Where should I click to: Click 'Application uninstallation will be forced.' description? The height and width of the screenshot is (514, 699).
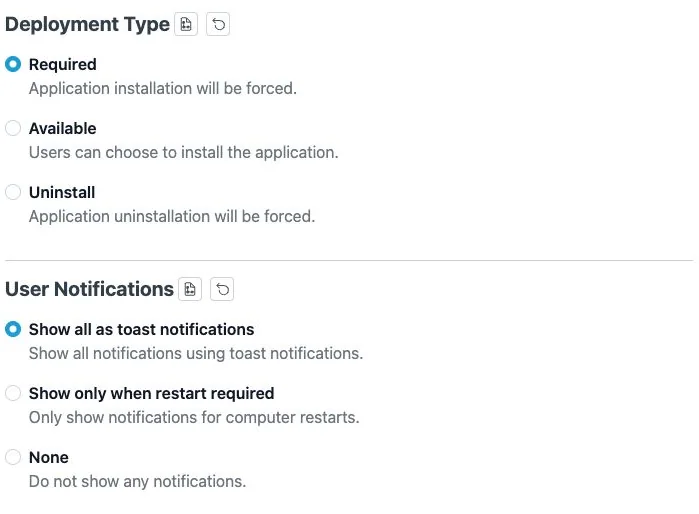tap(172, 217)
